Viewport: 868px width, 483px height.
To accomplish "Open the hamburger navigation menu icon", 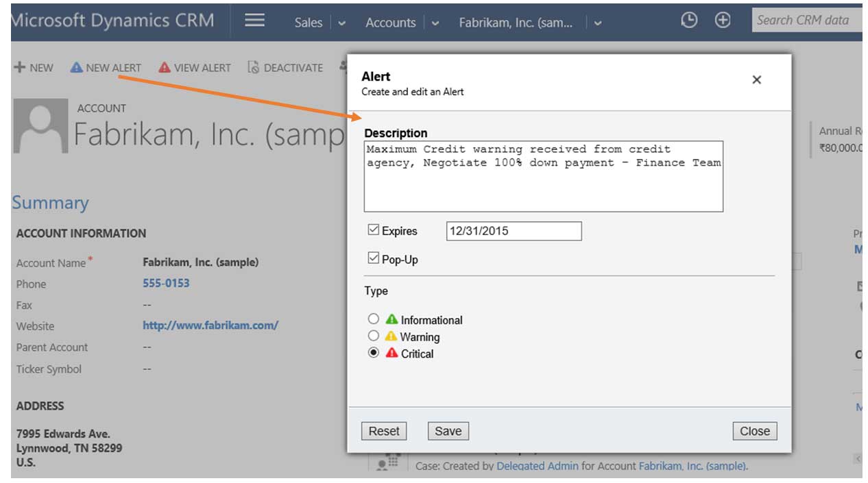I will (254, 21).
